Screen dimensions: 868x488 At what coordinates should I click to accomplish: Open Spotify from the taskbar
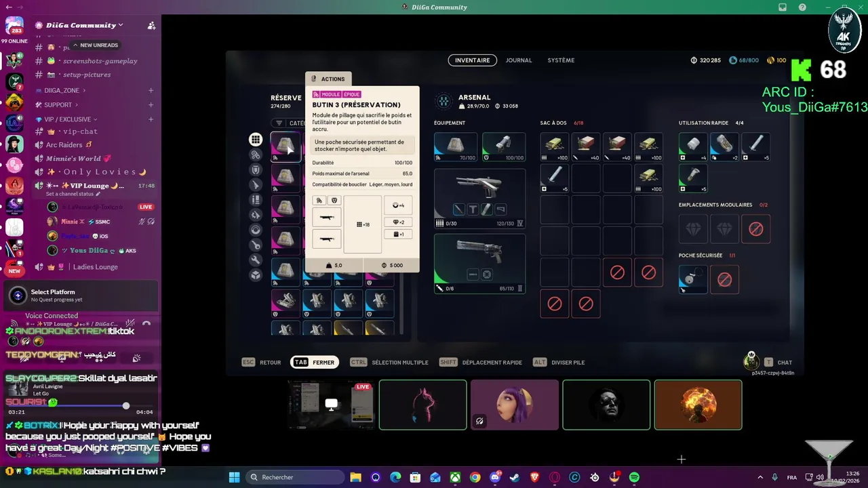pyautogui.click(x=634, y=477)
